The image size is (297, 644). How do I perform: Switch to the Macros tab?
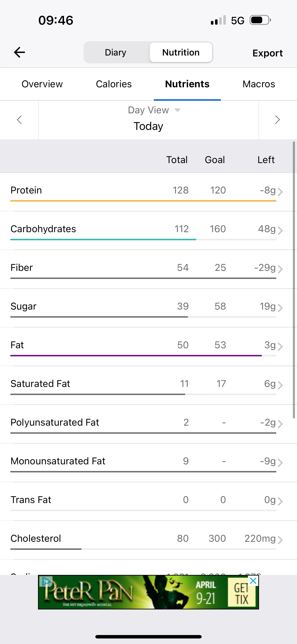click(259, 84)
